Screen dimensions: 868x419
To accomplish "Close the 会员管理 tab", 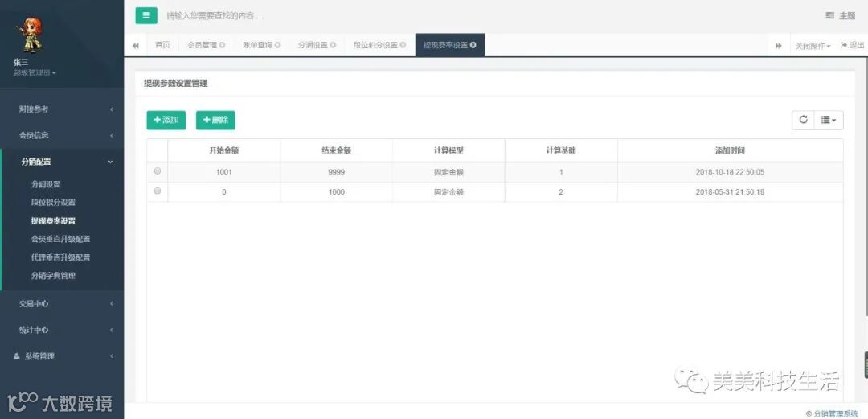I will pos(222,46).
